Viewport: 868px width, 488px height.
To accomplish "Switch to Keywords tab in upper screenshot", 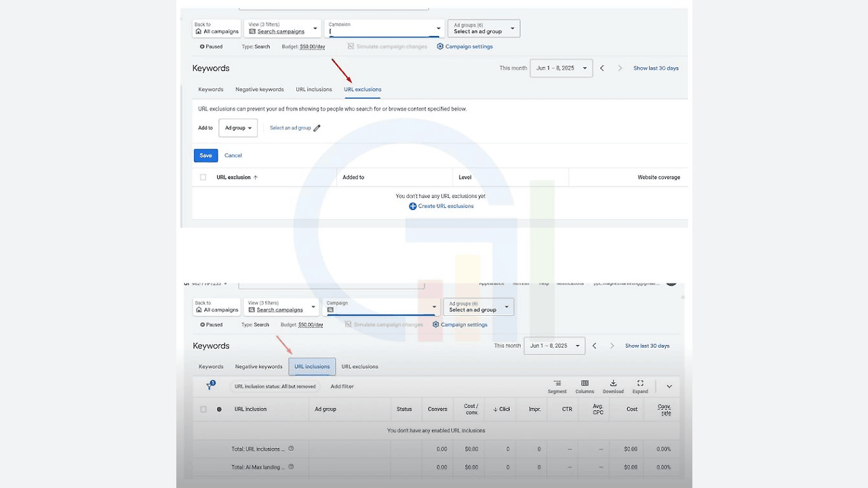I will point(211,89).
